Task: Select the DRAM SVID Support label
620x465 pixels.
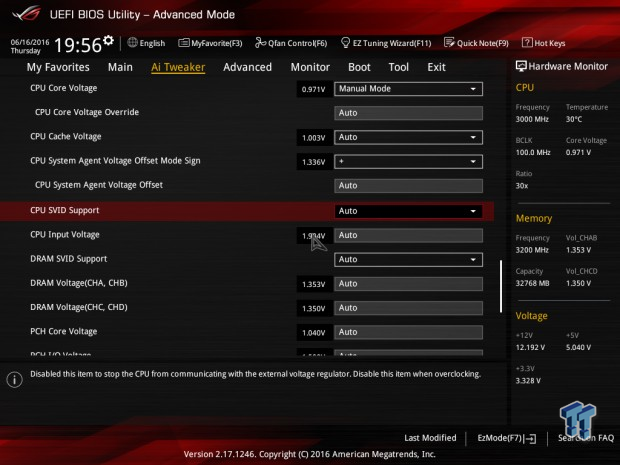Action: tap(69, 259)
